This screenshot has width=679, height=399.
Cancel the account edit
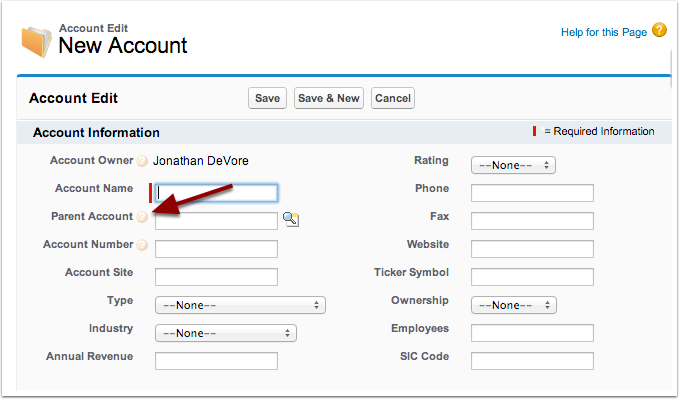point(393,98)
